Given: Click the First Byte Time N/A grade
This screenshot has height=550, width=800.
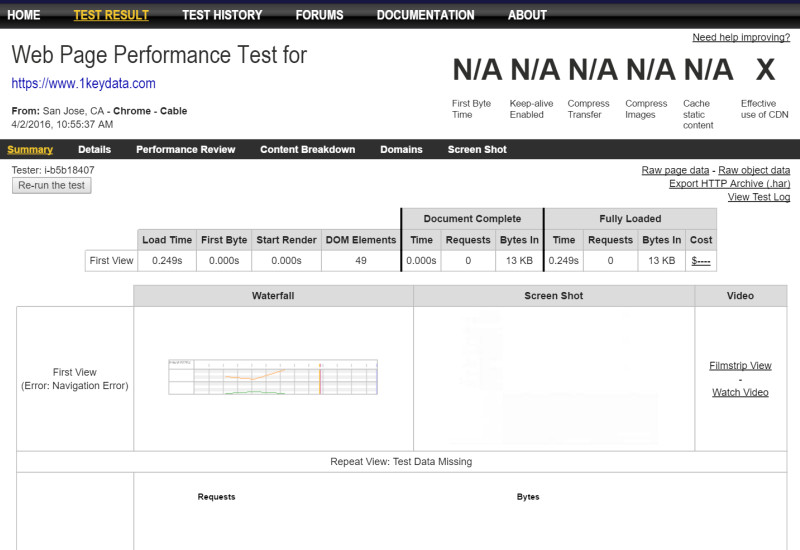Looking at the screenshot, I should (477, 70).
